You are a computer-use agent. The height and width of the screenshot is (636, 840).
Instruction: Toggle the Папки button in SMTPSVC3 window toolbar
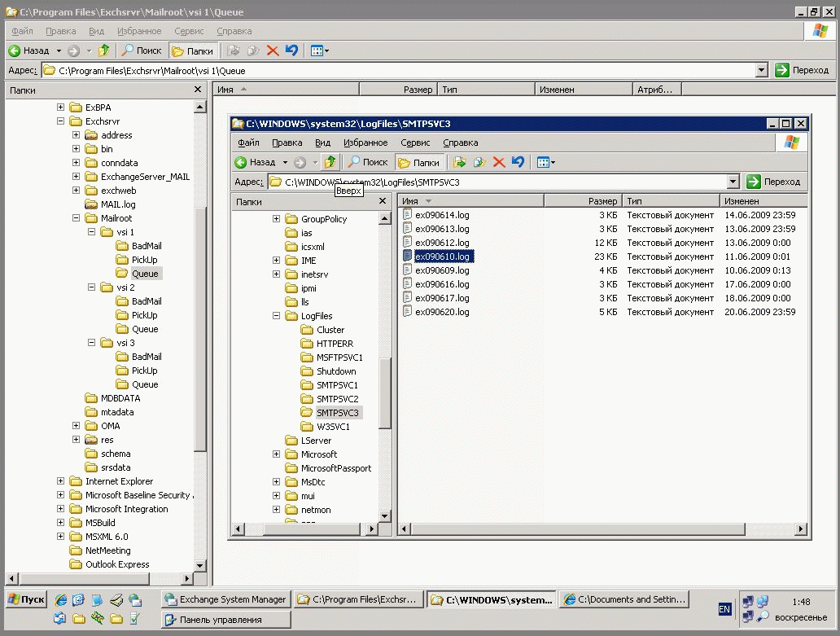pyautogui.click(x=419, y=162)
